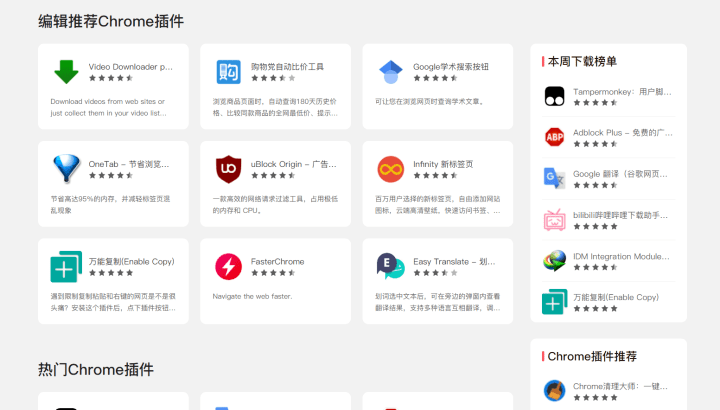The height and width of the screenshot is (410, 720).
Task: Open uBlock Origin – 广告... title
Action: (x=293, y=164)
